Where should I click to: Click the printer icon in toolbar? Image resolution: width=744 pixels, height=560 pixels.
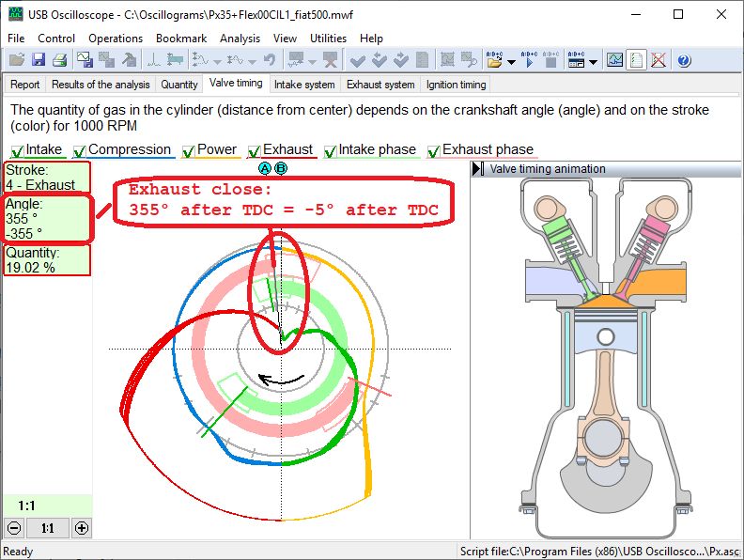59,60
